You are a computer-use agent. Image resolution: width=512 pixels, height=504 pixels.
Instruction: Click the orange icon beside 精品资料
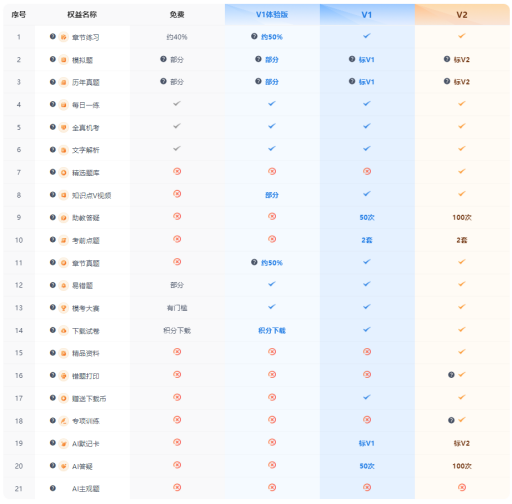[63, 353]
